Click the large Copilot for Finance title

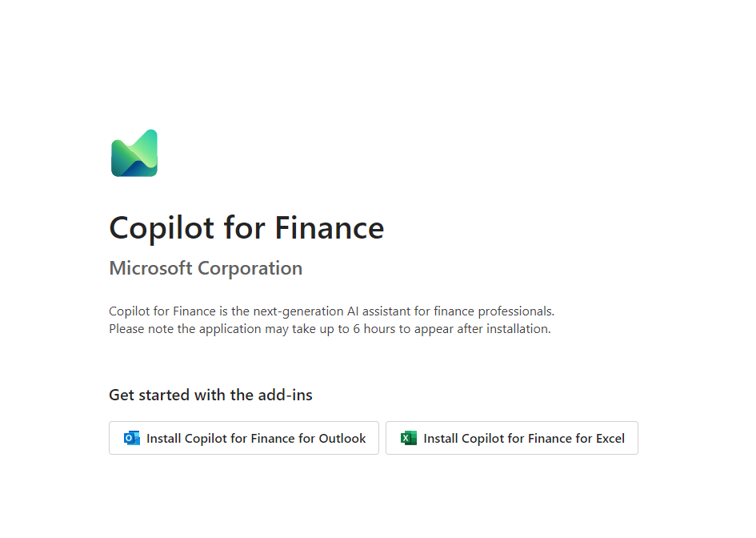pyautogui.click(x=246, y=228)
